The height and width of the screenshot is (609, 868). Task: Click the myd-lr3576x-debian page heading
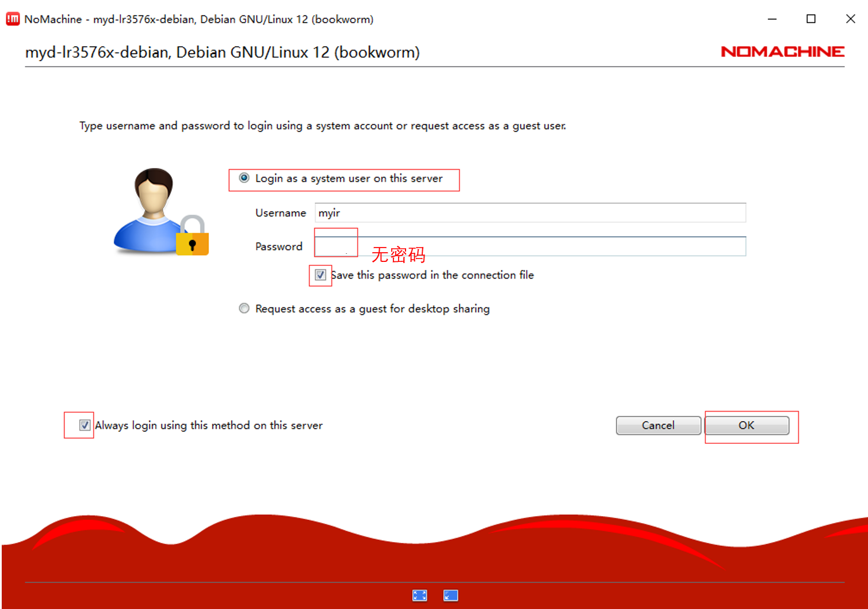click(x=222, y=52)
